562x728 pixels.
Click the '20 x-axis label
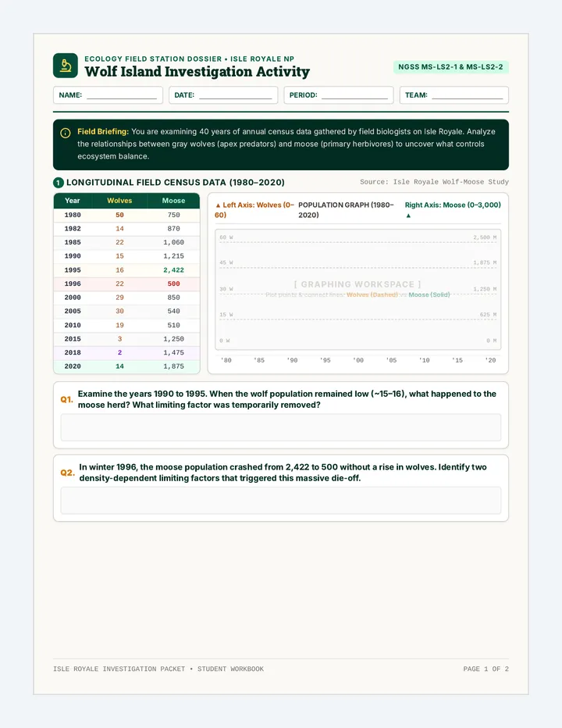click(490, 360)
